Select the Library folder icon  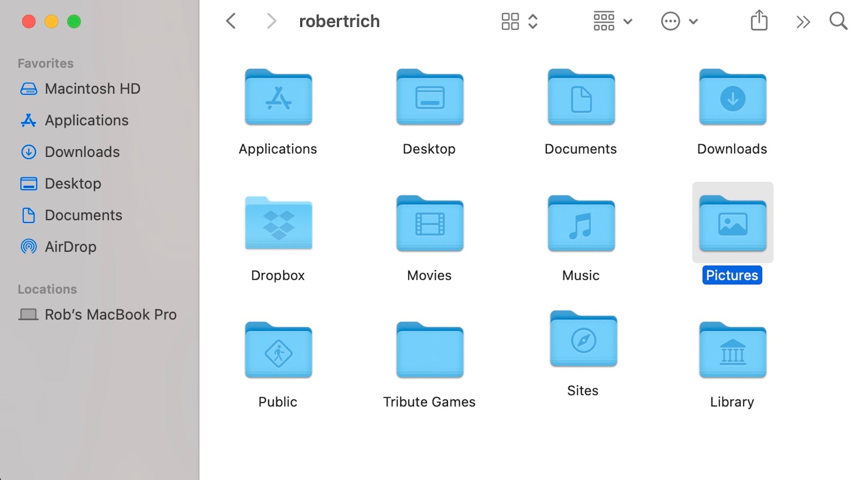(x=733, y=350)
